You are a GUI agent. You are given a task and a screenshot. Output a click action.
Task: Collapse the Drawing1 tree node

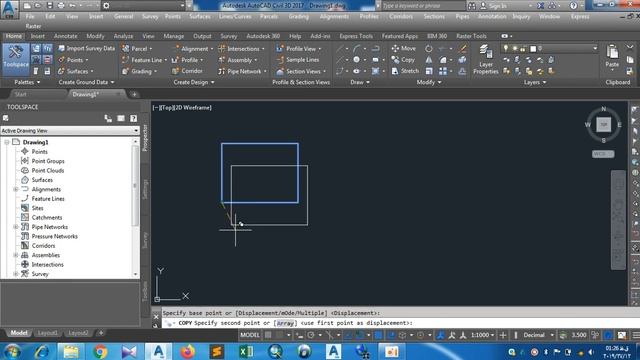point(7,142)
